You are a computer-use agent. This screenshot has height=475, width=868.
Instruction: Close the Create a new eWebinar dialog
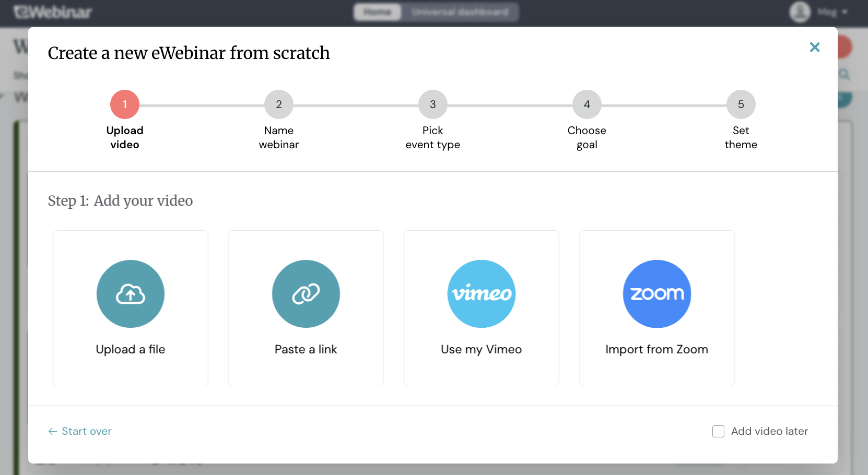814,47
